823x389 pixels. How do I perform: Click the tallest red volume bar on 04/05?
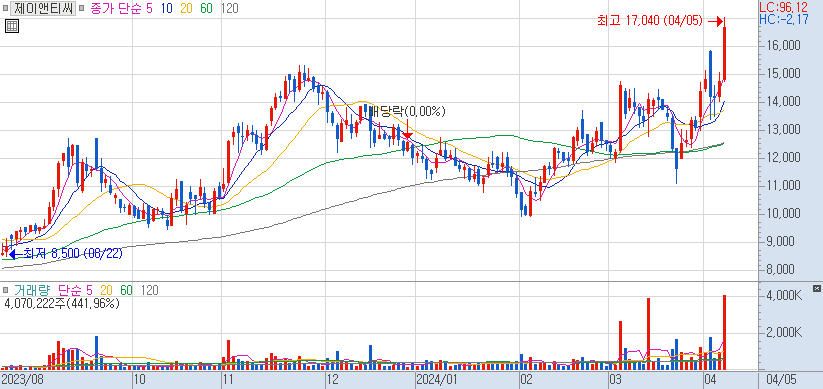click(x=724, y=332)
